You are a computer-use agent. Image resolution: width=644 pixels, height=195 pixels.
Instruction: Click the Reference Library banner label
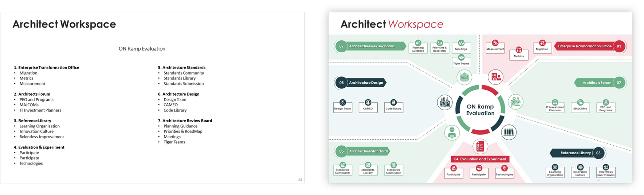[575, 153]
